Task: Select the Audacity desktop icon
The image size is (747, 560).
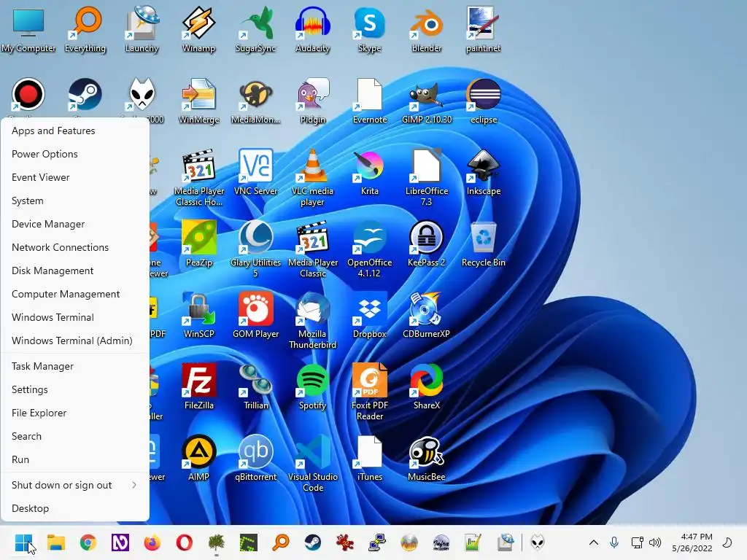Action: pos(312,29)
